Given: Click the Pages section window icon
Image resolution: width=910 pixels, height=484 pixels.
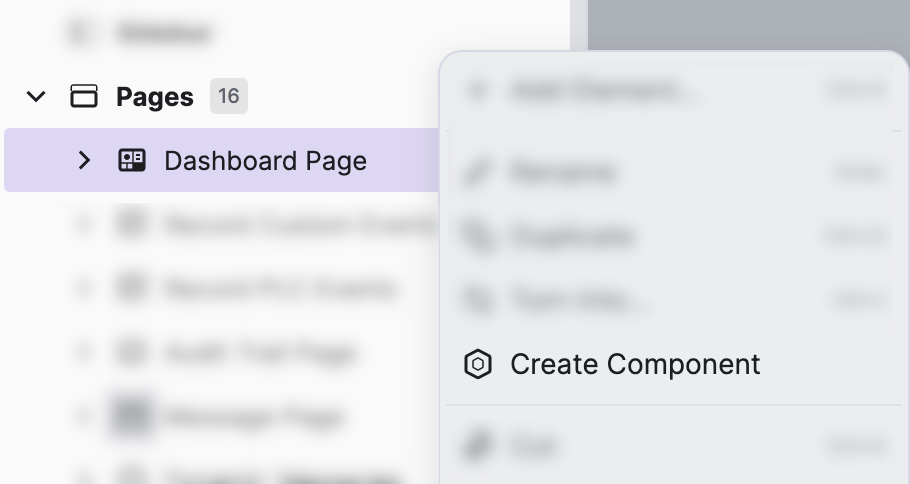Looking at the screenshot, I should [x=84, y=97].
